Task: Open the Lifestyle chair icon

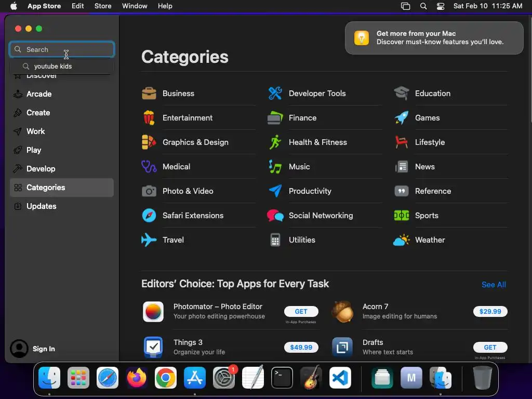Action: [x=402, y=142]
